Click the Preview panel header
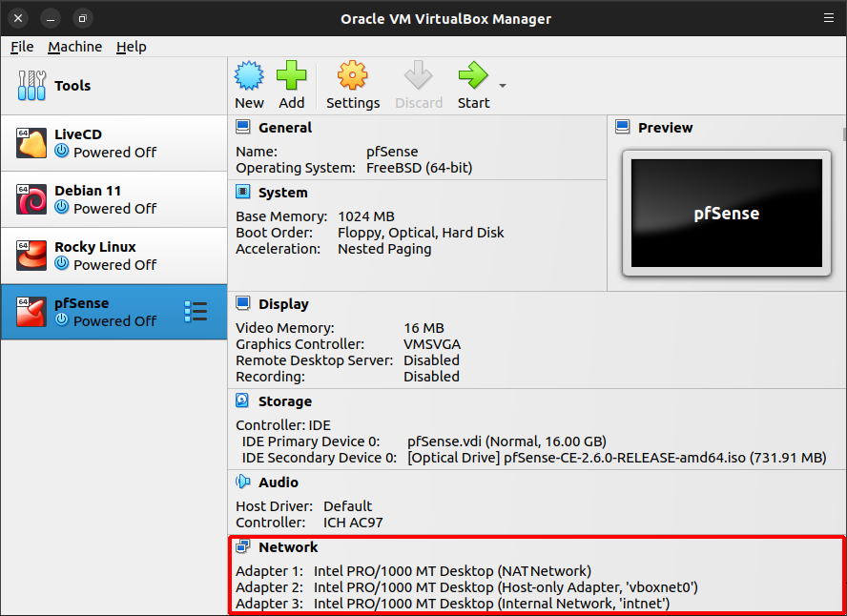Image resolution: width=847 pixels, height=616 pixels. coord(666,128)
